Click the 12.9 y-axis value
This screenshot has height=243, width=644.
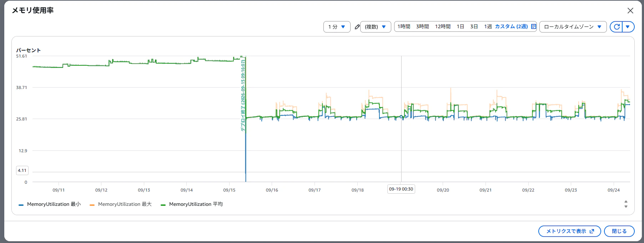23,151
